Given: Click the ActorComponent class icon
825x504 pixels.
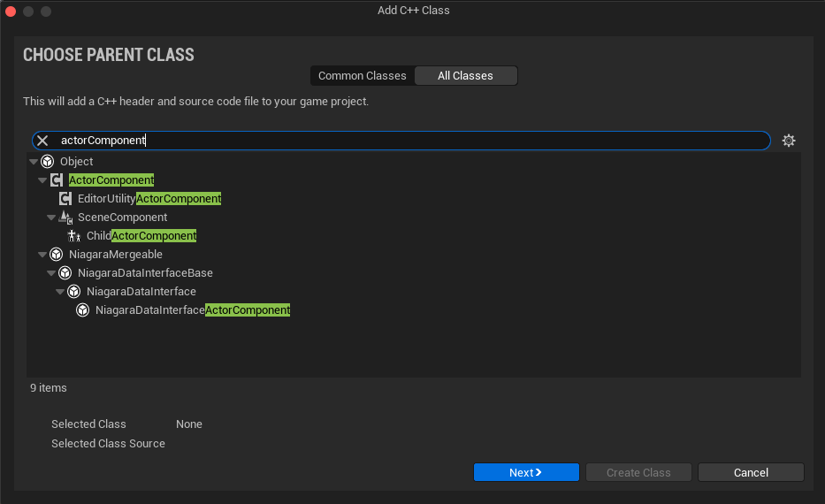Looking at the screenshot, I should click(x=57, y=179).
